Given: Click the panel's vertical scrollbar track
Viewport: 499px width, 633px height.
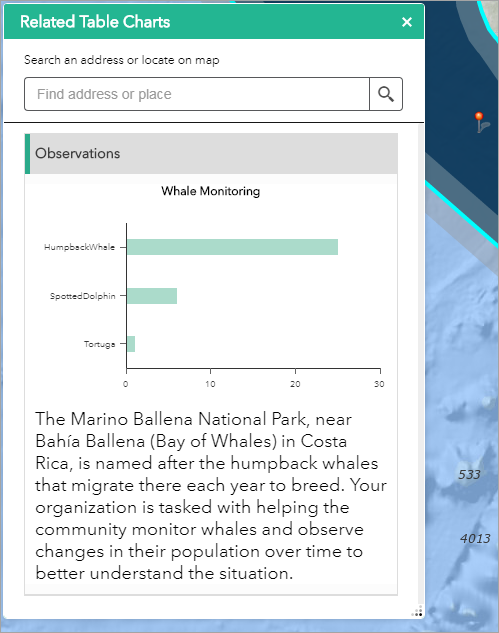Looking at the screenshot, I should (420, 363).
